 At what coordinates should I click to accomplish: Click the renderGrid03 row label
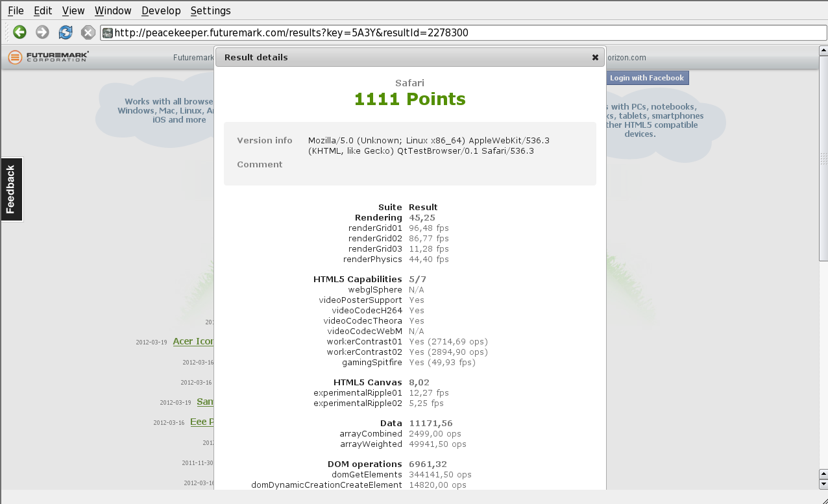pos(375,248)
